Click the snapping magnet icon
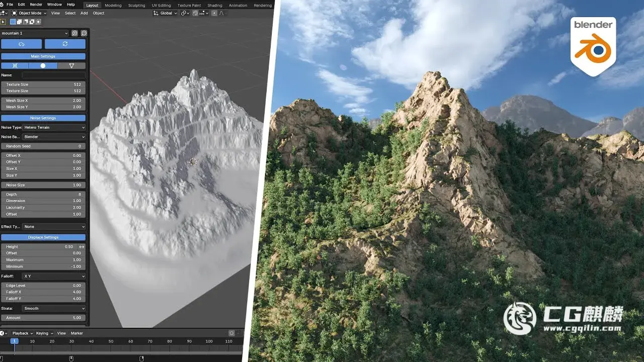 195,13
